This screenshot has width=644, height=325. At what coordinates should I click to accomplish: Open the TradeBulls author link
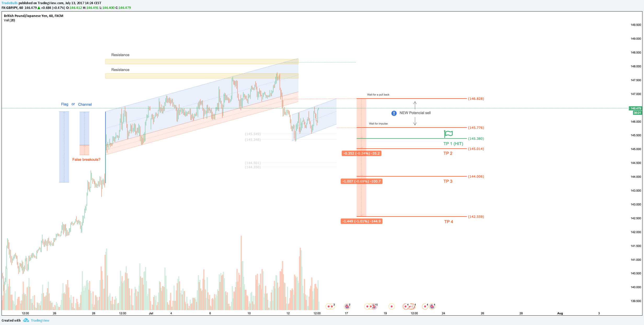[9, 3]
